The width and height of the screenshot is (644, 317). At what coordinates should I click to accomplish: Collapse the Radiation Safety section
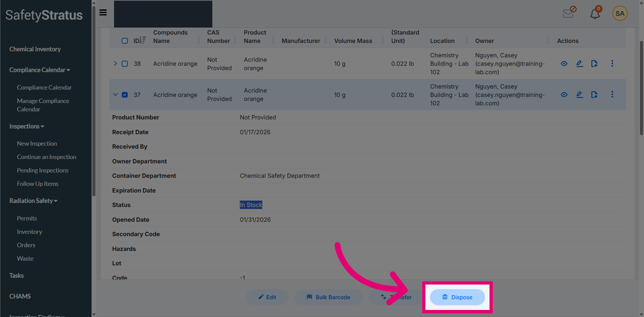[34, 201]
